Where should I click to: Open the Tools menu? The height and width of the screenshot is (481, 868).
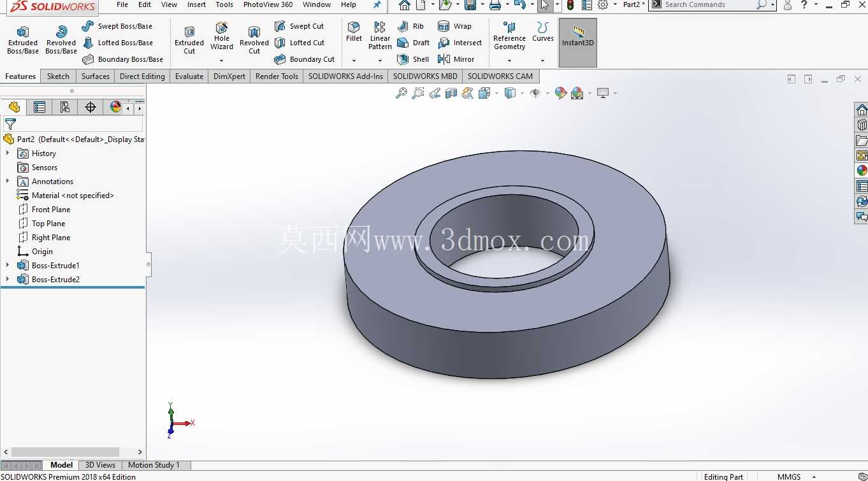pos(224,4)
